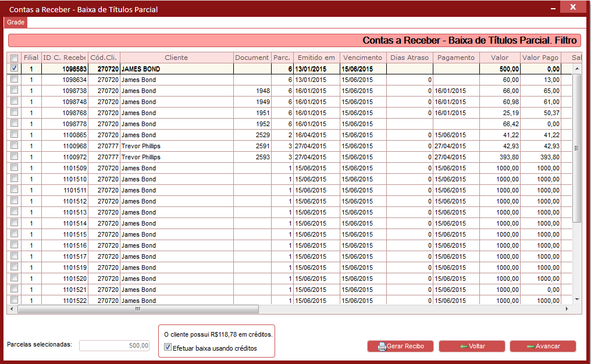This screenshot has height=364, width=591.
Task: Click the paid value 50,37
Action: click(551, 113)
